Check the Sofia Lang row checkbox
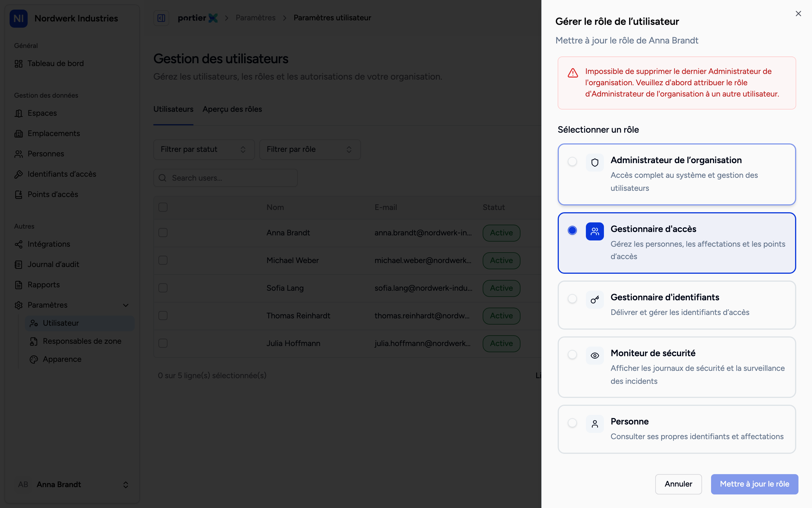812x508 pixels. click(163, 288)
